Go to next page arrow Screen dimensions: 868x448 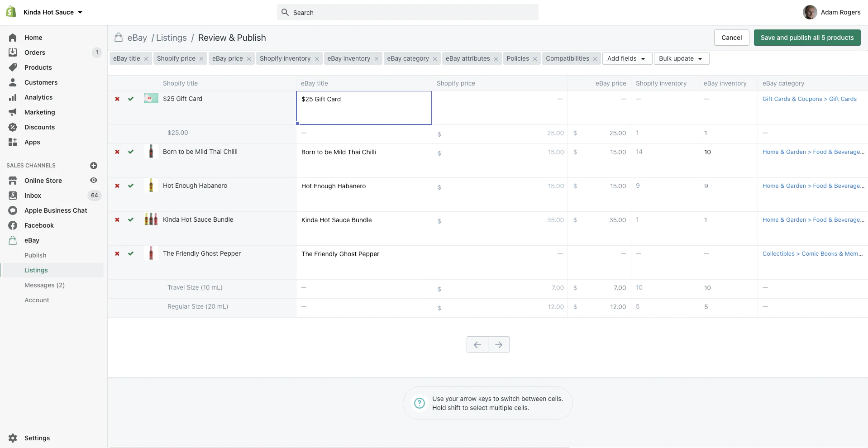pos(498,345)
